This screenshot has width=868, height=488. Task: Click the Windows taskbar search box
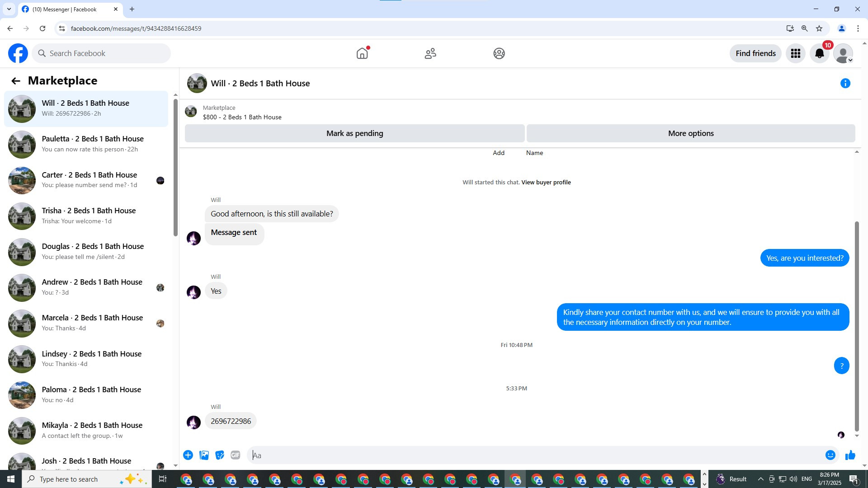pyautogui.click(x=87, y=479)
